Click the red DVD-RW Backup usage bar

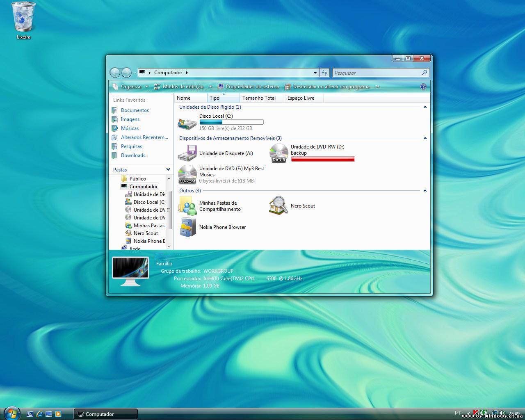point(323,159)
